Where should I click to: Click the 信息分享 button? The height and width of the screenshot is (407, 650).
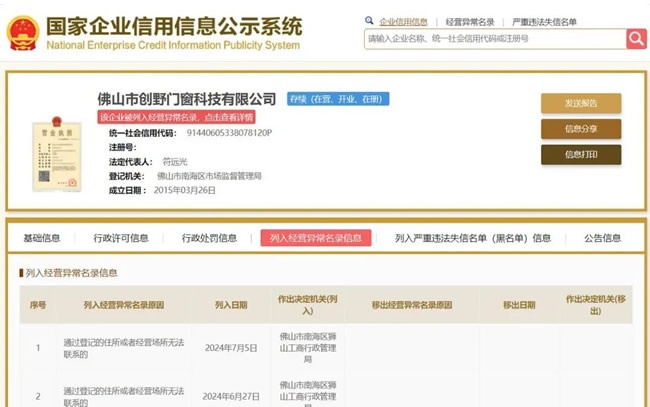[581, 129]
